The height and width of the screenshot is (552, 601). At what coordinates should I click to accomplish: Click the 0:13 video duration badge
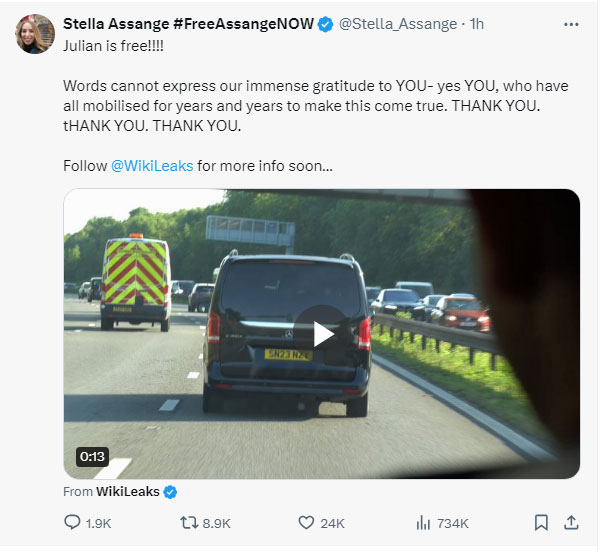(92, 456)
